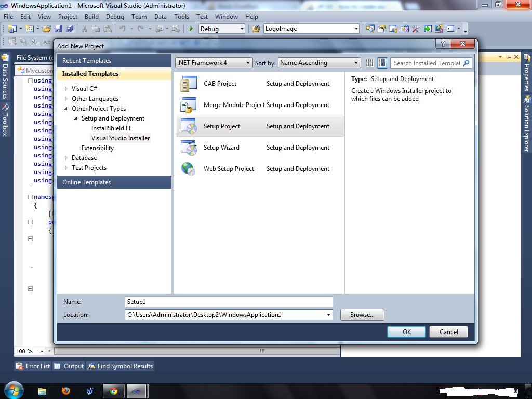Switch template list to small icons view
The height and width of the screenshot is (399, 532).
[369, 63]
